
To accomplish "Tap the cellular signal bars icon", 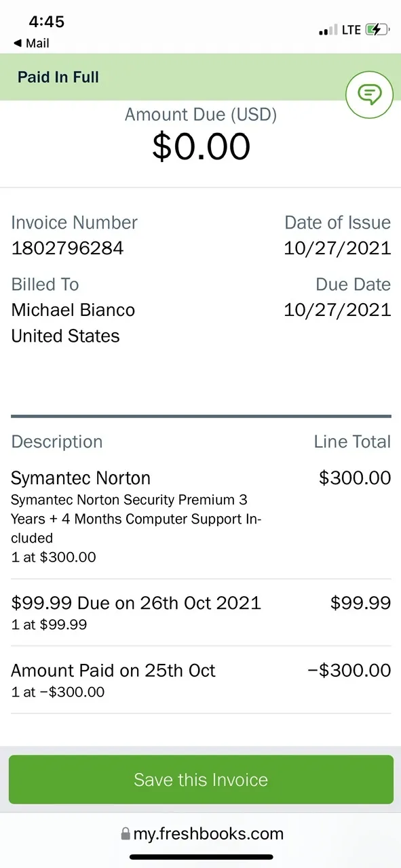I will pyautogui.click(x=328, y=31).
